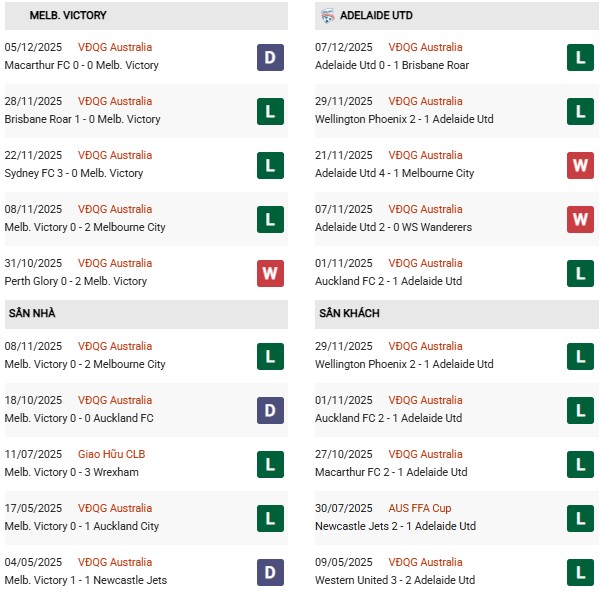Open Melb. Victory 0-1 Auckland City match
This screenshot has width=600, height=595.
pyautogui.click(x=82, y=527)
